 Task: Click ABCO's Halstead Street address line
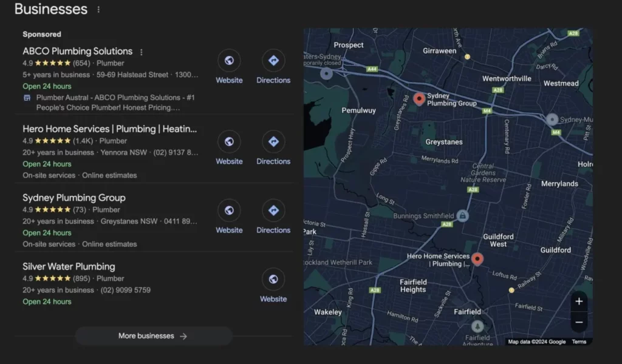pyautogui.click(x=111, y=75)
